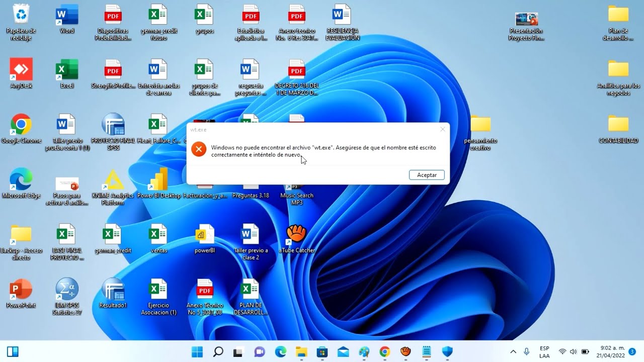
Task: Select the Ejercicio Asociacion (1) Excel file
Action: pyautogui.click(x=158, y=297)
